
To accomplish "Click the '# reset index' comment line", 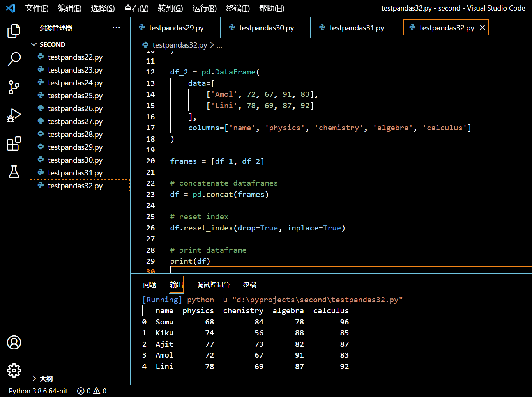I will 199,216.
